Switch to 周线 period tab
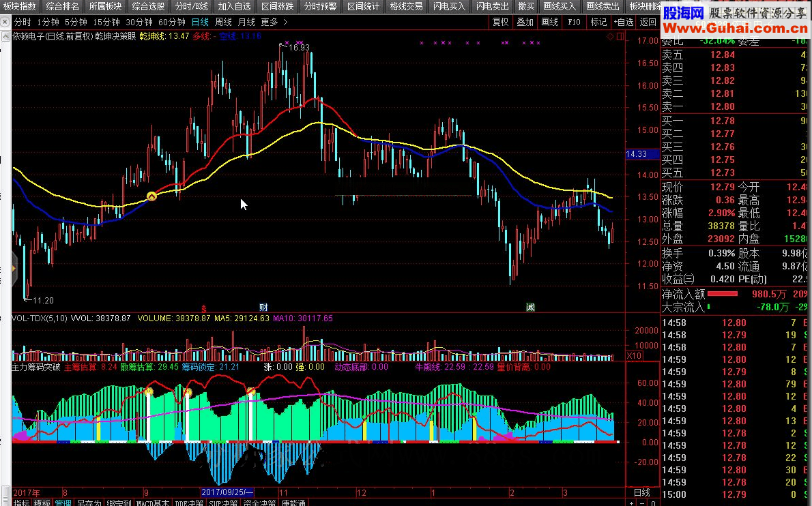 click(x=223, y=23)
